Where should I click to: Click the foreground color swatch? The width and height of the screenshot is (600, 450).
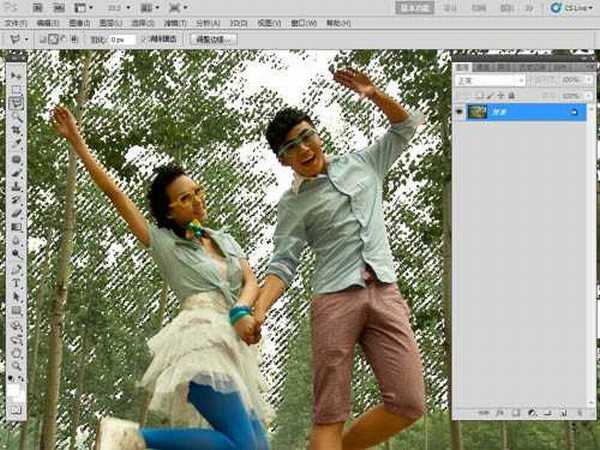point(14,381)
